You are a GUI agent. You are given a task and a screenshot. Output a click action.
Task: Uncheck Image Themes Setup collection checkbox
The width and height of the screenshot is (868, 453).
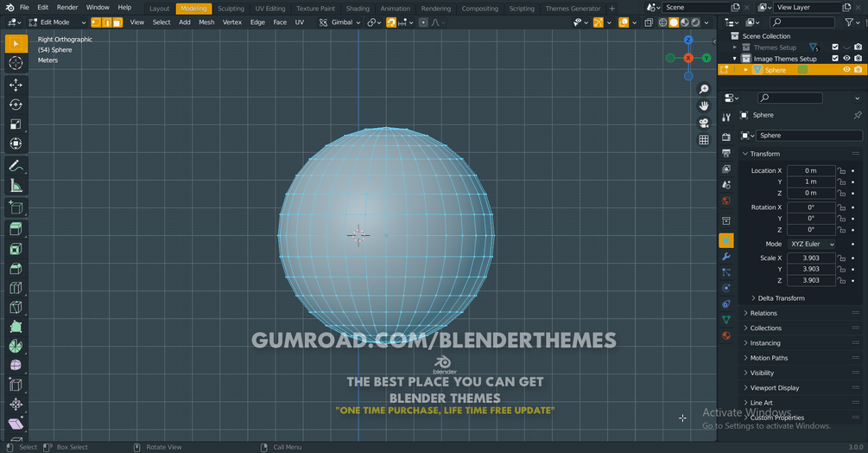click(x=835, y=58)
